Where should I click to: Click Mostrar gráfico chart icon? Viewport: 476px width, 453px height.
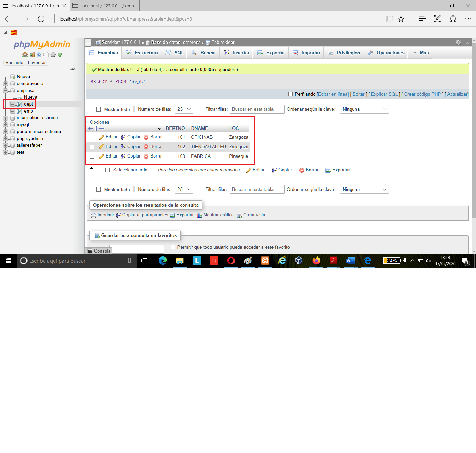coord(199,215)
